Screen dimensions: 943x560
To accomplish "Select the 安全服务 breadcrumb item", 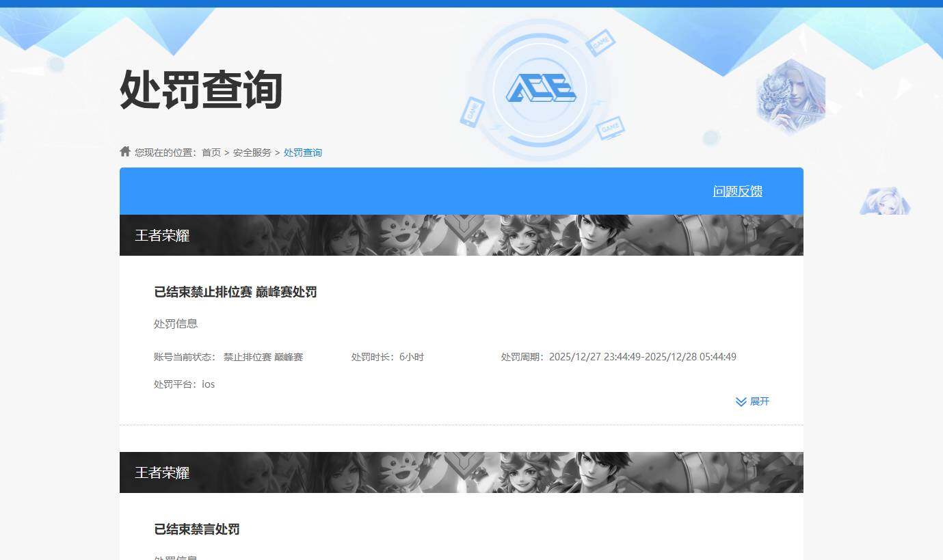I will (252, 152).
